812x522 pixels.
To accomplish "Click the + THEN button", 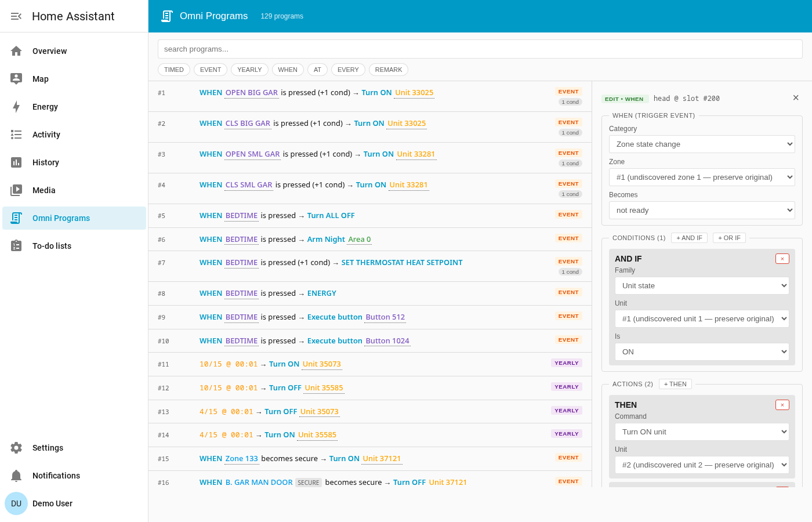I will (675, 384).
